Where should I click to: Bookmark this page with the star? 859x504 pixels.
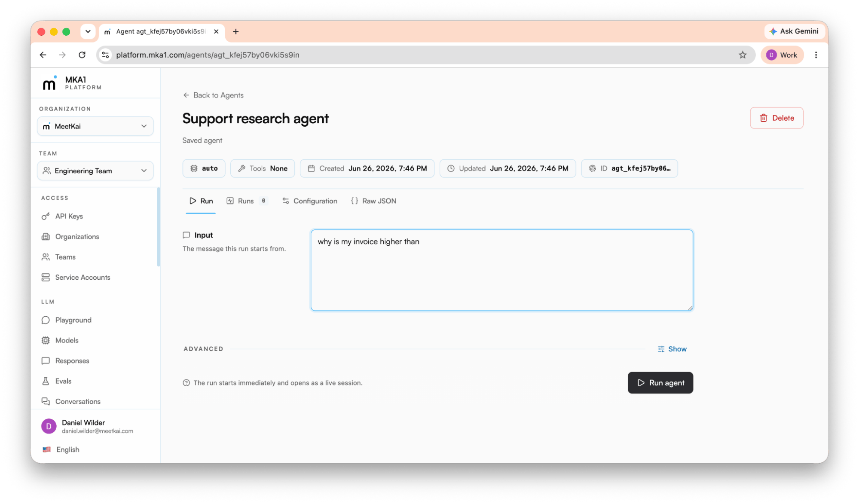click(743, 55)
